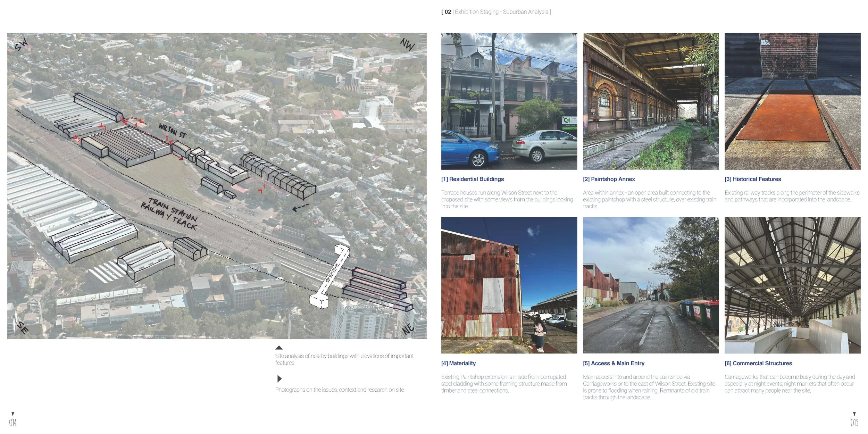Click the upward triangle above site analysis caption
Screen dimensions: 868x434
pyautogui.click(x=279, y=348)
